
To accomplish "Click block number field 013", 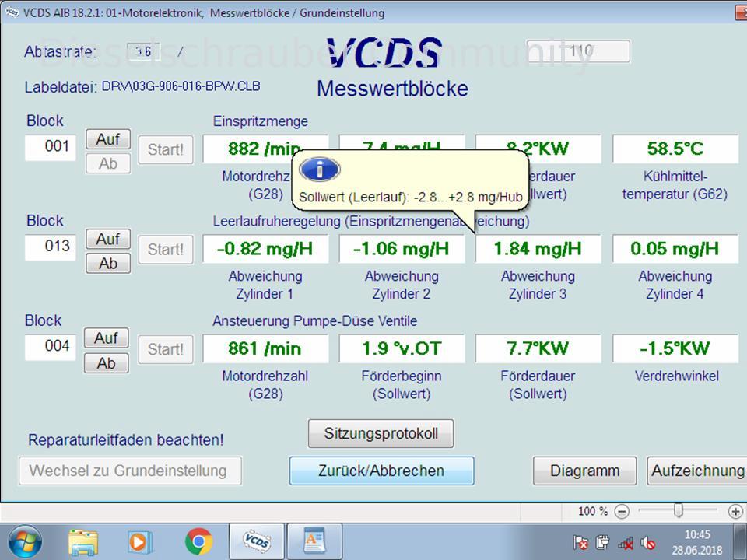I will [51, 247].
